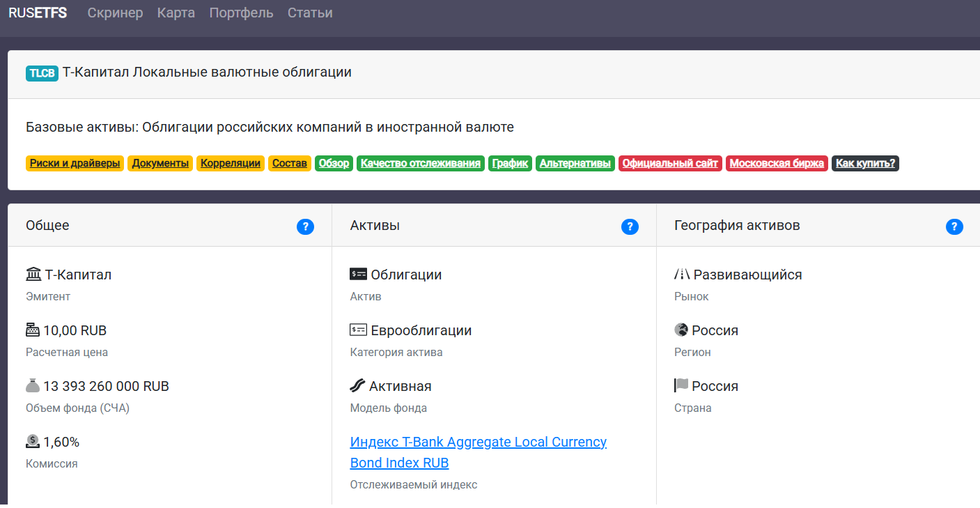This screenshot has height=508, width=980.
Task: Click the help icon in Активы panel
Action: point(630,226)
